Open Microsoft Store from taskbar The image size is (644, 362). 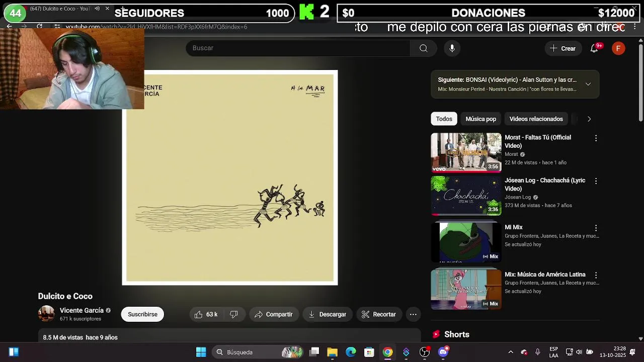pos(369,352)
